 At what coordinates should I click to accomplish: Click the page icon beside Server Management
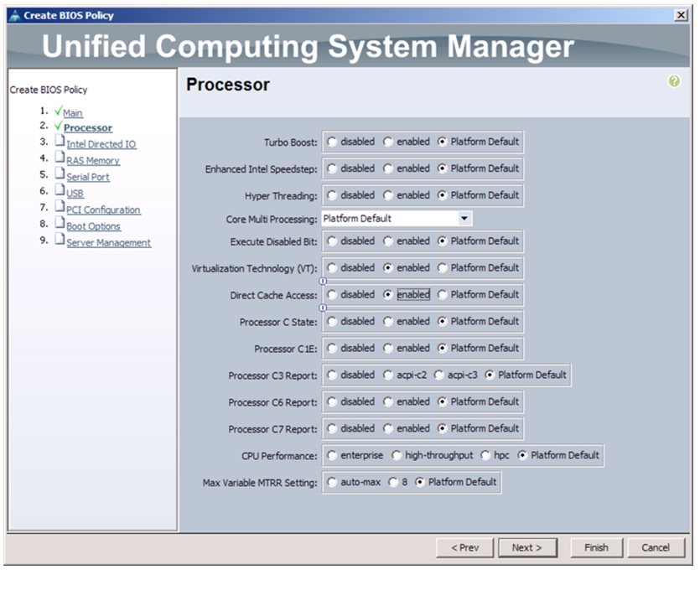pyautogui.click(x=60, y=239)
